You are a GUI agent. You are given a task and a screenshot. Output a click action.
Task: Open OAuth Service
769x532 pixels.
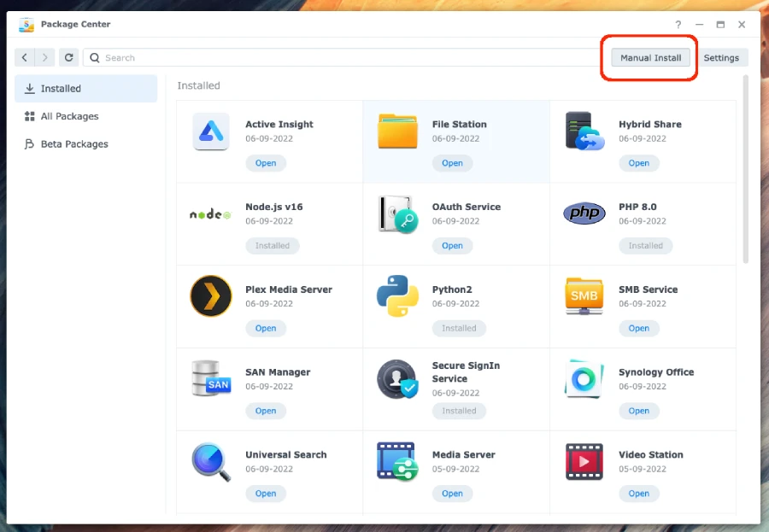[x=452, y=246]
